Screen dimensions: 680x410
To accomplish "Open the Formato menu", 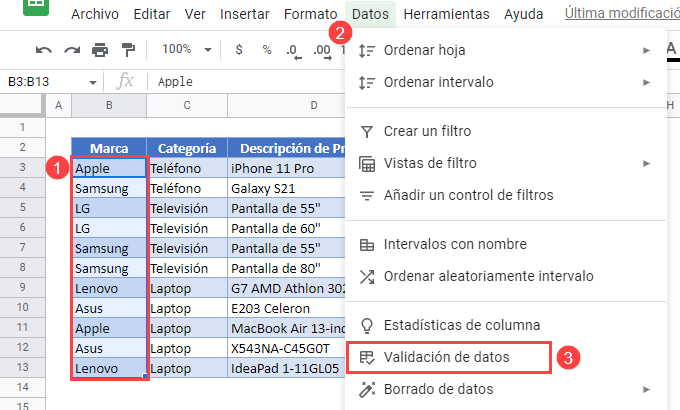I will [x=311, y=14].
